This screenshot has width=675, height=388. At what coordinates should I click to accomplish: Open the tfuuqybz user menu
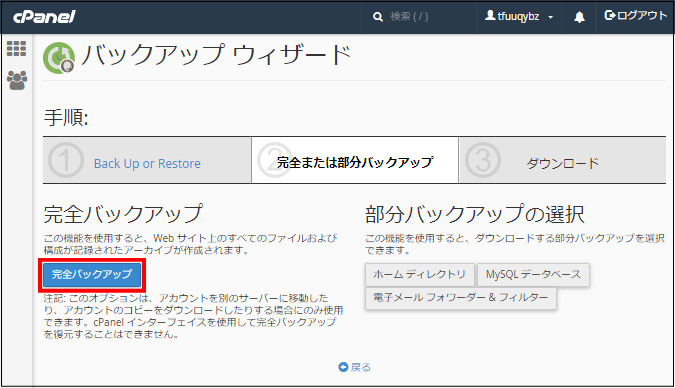click(519, 17)
